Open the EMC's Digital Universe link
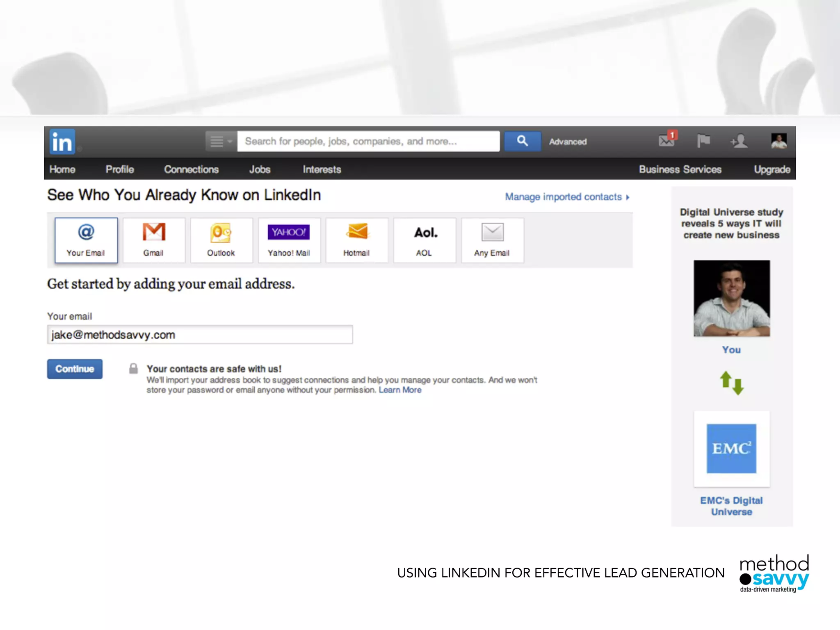840x630 pixels. [x=731, y=506]
